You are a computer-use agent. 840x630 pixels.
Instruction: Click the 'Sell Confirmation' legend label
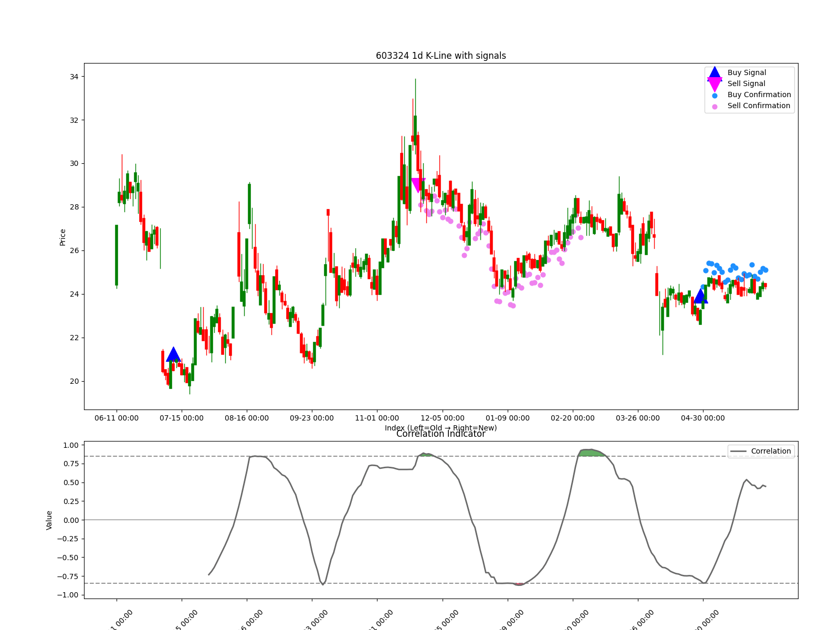(x=759, y=106)
